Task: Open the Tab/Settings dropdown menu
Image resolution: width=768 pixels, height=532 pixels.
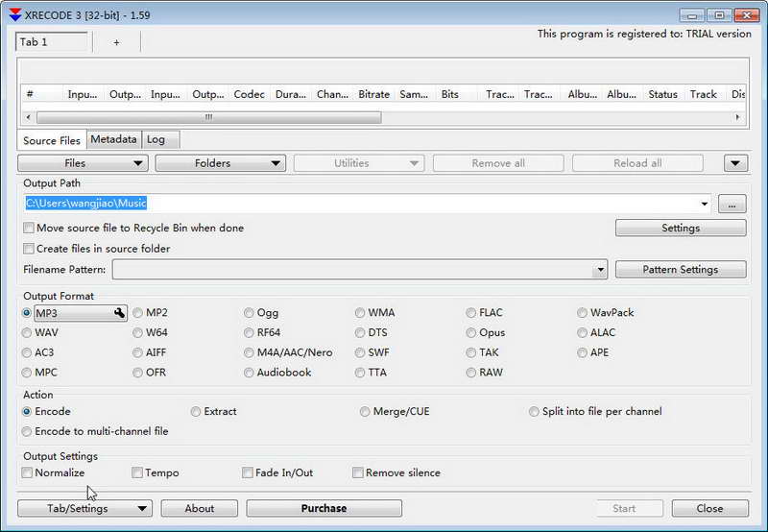Action: 84,509
